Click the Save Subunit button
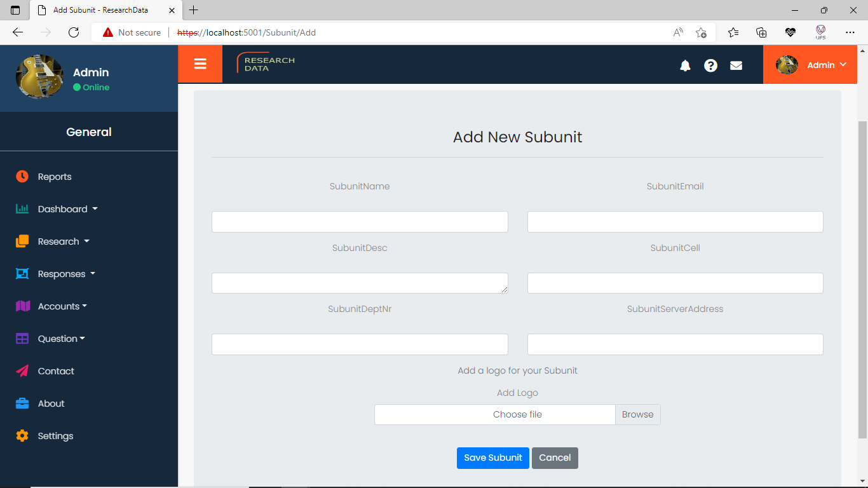868x488 pixels. (x=492, y=457)
